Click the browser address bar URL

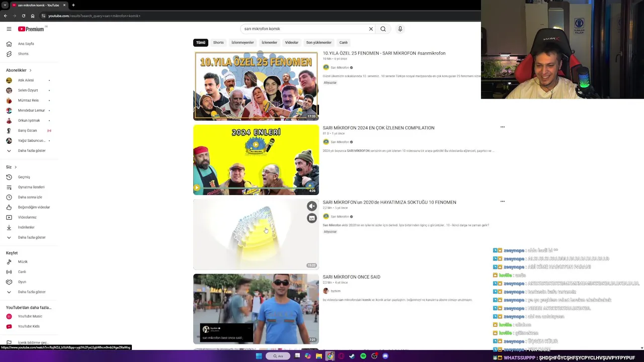point(94,16)
